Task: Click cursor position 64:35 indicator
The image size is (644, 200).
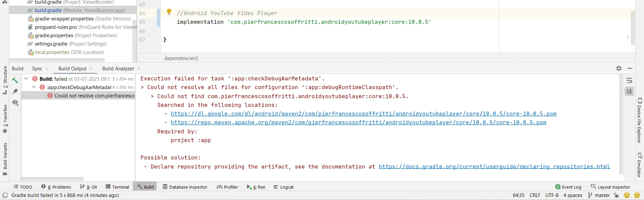Action: pyautogui.click(x=519, y=195)
